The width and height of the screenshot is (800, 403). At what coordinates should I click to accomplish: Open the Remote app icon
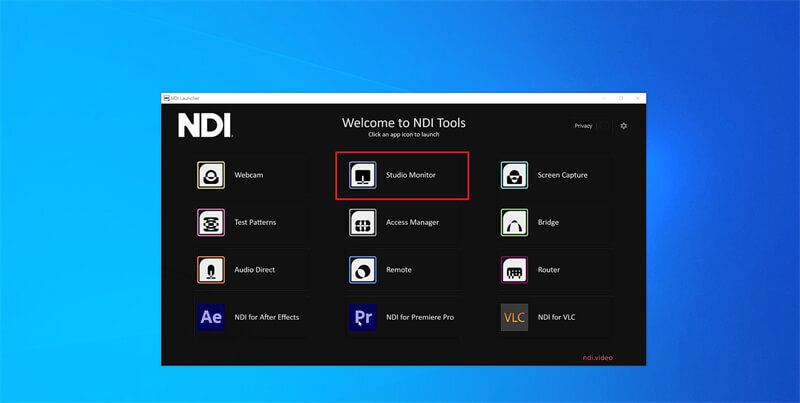363,270
